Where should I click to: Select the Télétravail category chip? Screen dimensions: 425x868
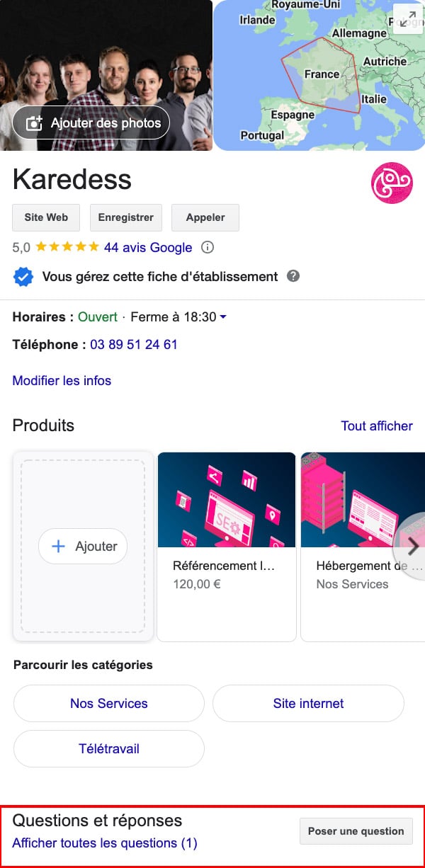click(x=109, y=749)
